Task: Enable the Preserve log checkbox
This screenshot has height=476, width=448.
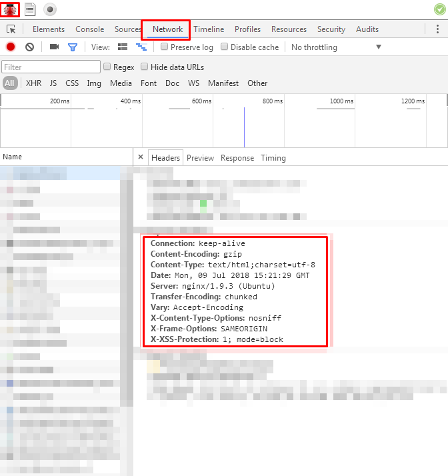Action: (165, 47)
